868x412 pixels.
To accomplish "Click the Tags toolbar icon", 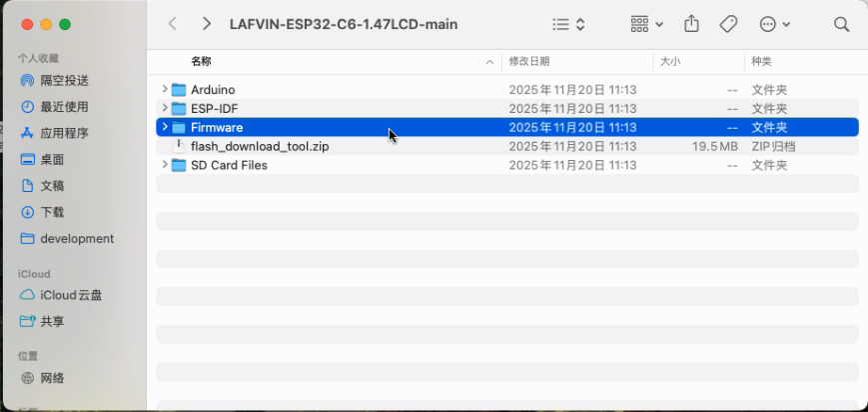I will pyautogui.click(x=728, y=24).
